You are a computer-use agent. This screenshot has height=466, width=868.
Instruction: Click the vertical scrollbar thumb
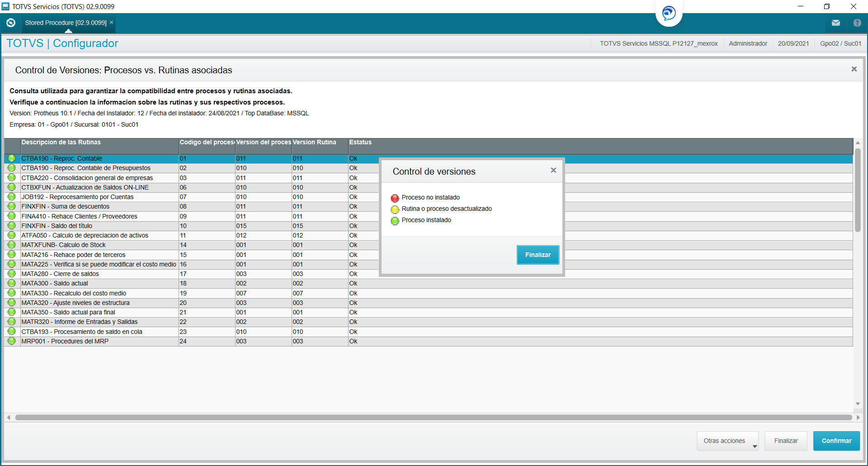coord(858,190)
